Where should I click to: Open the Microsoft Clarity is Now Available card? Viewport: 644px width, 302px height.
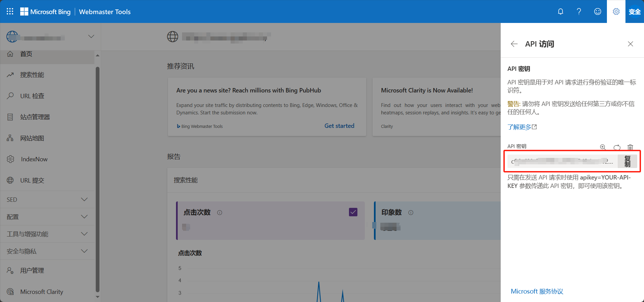click(x=427, y=90)
